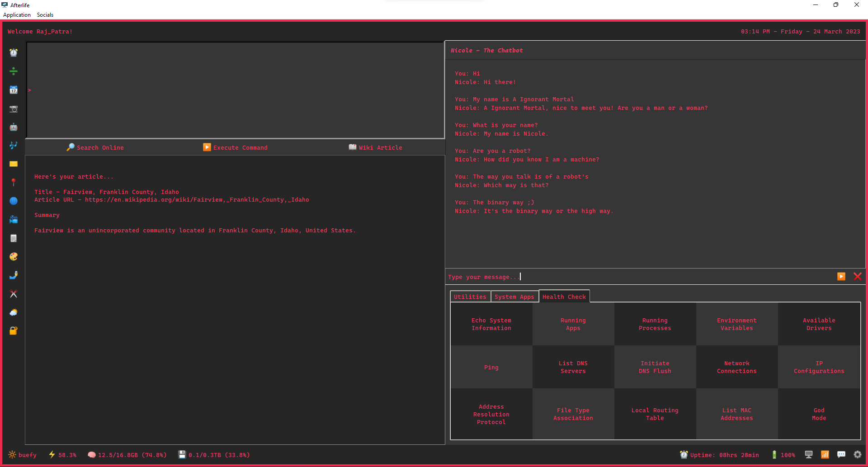Screen dimensions: 868x467
Task: Open the camera tool in sidebar
Action: click(x=14, y=109)
